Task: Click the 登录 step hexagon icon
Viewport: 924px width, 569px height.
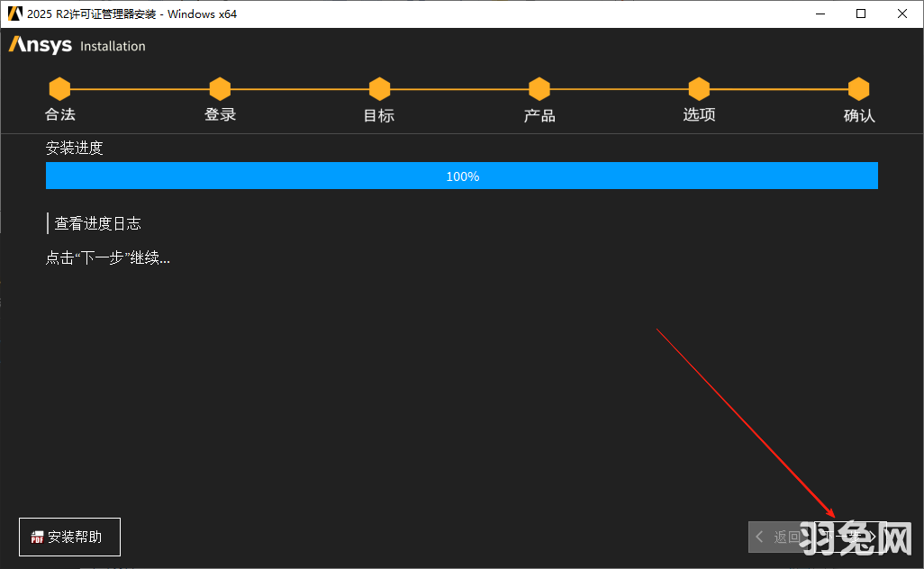Action: [x=220, y=89]
